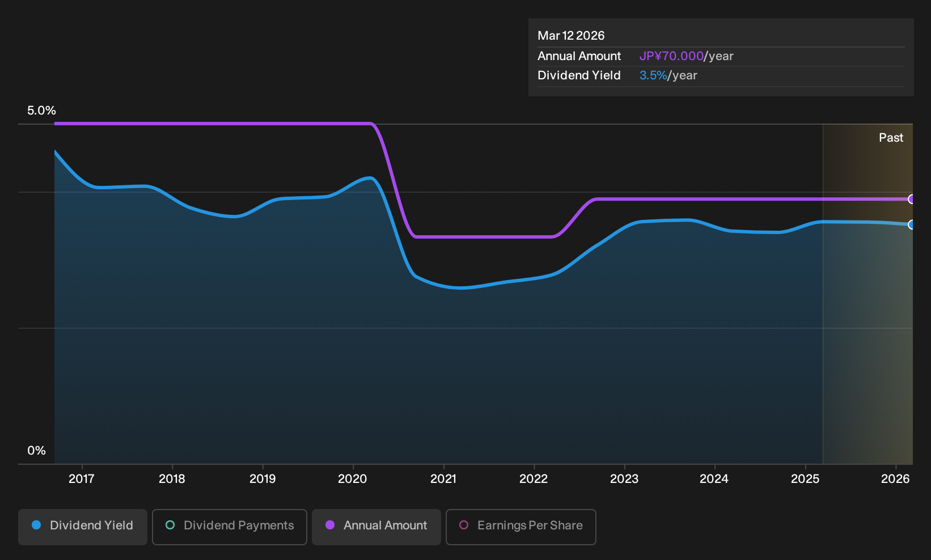Click the 5.0% y-axis label

[41, 111]
